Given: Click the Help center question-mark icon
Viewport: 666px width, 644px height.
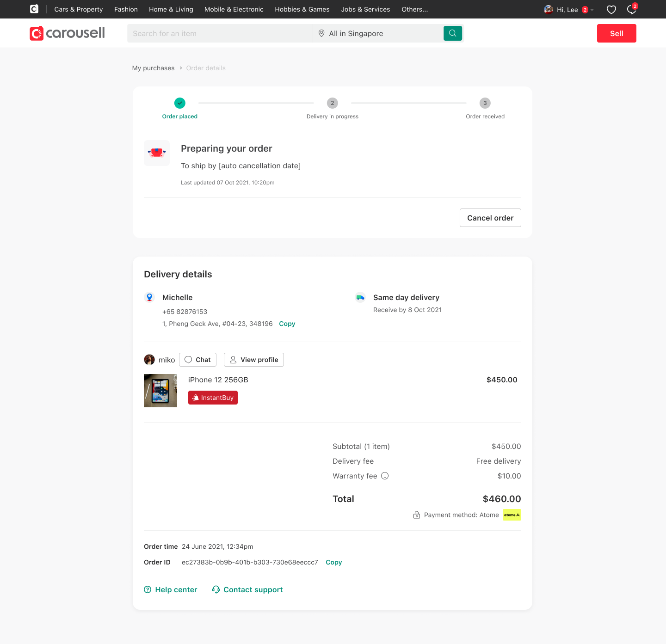Looking at the screenshot, I should [x=148, y=589].
